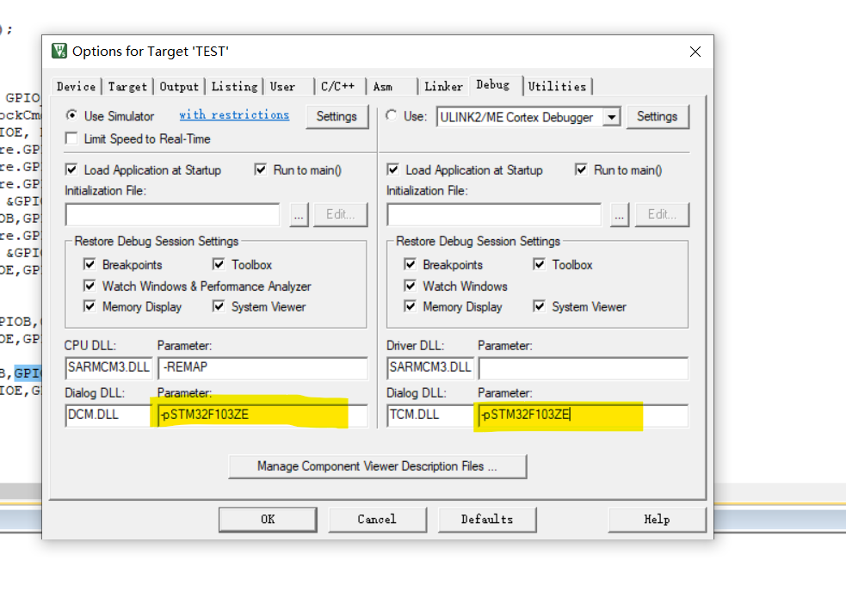Expand the ULINK2/ME Cortex Debugger dropdown
The height and width of the screenshot is (616, 846).
click(611, 117)
